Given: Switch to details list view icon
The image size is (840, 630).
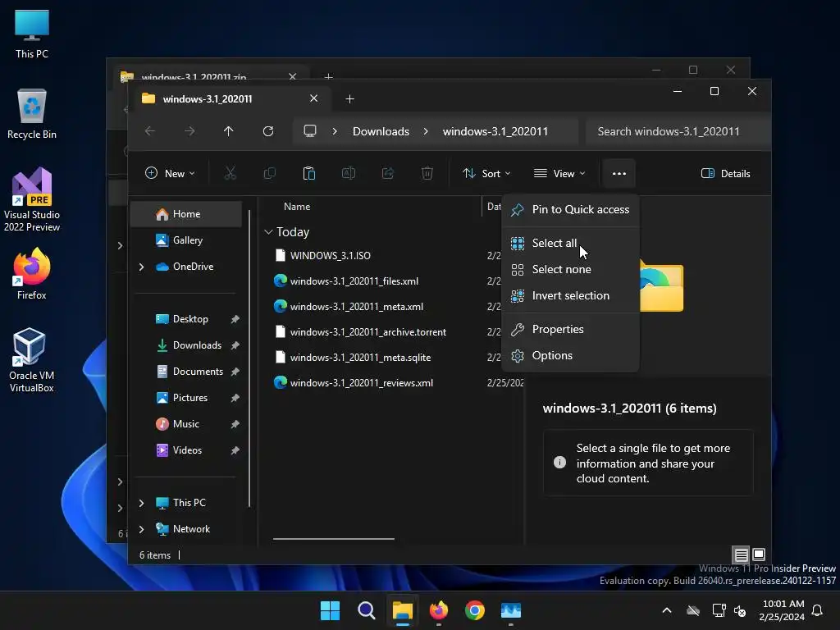Looking at the screenshot, I should click(x=741, y=555).
